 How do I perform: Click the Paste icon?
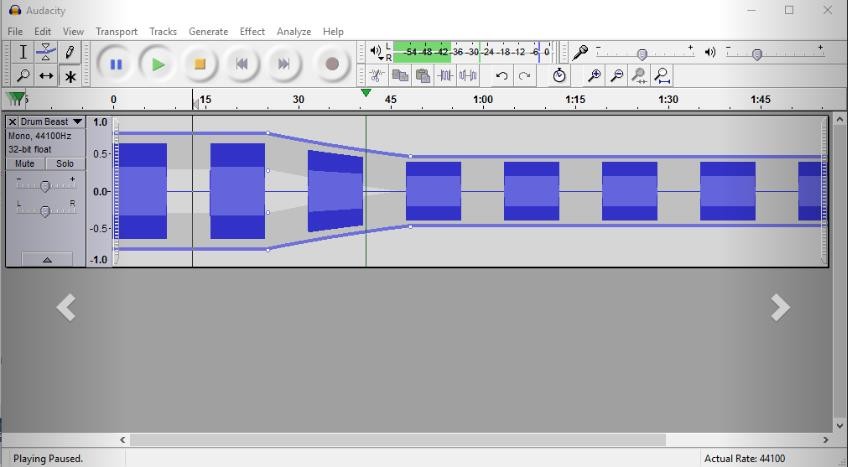[x=423, y=76]
